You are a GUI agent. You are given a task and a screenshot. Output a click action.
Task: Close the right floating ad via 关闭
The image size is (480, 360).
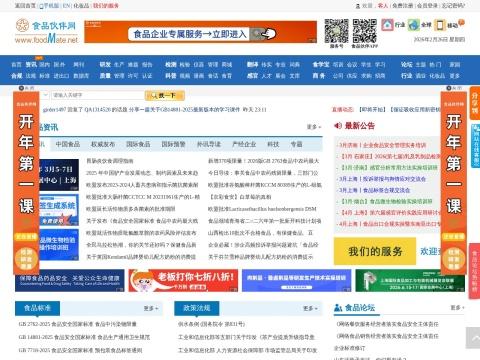click(x=454, y=88)
